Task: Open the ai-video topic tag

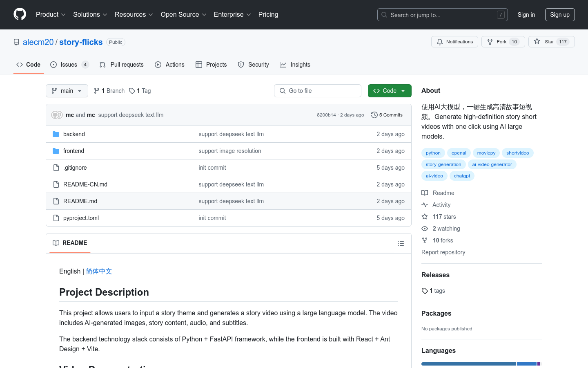Action: 434,176
